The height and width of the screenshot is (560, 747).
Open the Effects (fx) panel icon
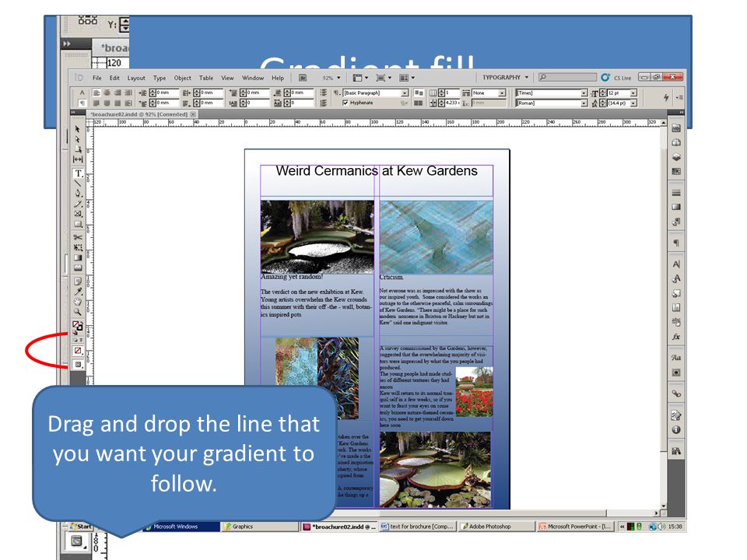(676, 337)
